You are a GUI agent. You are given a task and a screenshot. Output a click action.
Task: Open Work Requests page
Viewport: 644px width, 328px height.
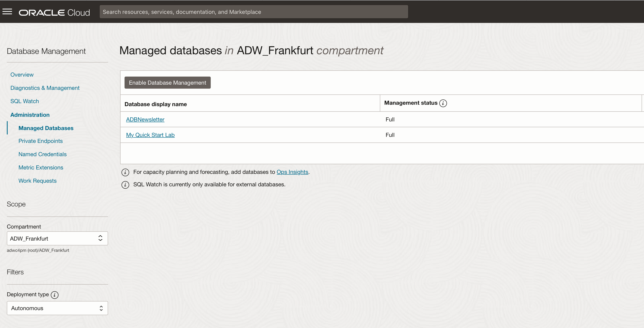38,181
